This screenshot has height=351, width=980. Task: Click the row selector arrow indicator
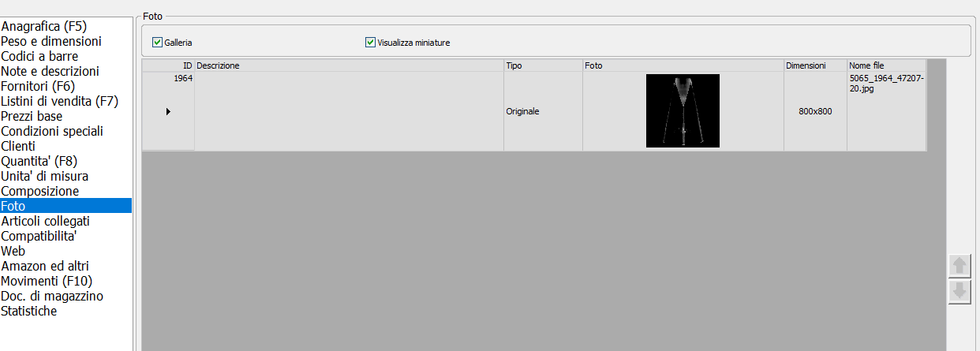tap(168, 112)
